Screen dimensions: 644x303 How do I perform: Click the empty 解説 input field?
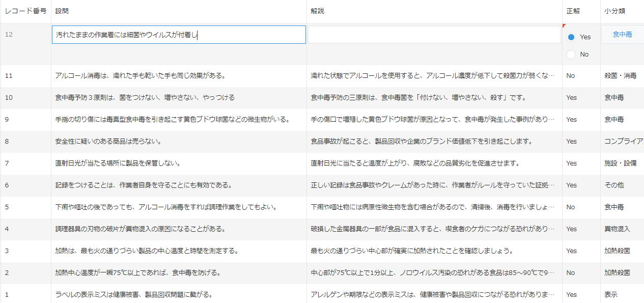coord(434,35)
